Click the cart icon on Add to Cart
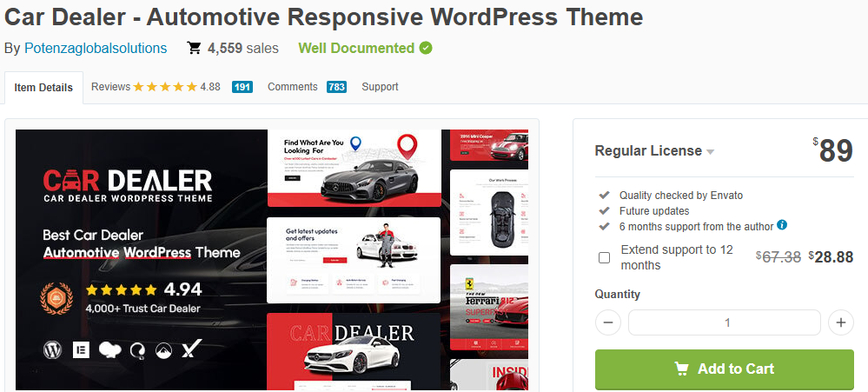This screenshot has width=868, height=392. point(681,369)
